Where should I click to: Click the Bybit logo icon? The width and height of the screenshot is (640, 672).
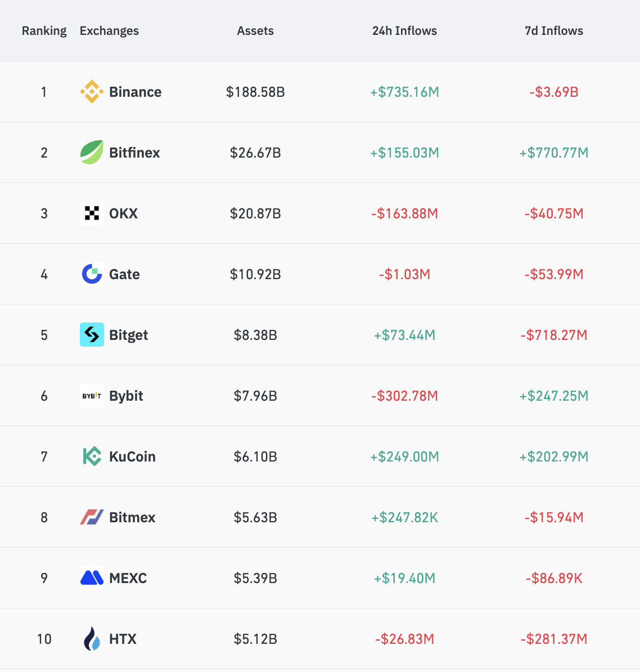click(x=92, y=396)
